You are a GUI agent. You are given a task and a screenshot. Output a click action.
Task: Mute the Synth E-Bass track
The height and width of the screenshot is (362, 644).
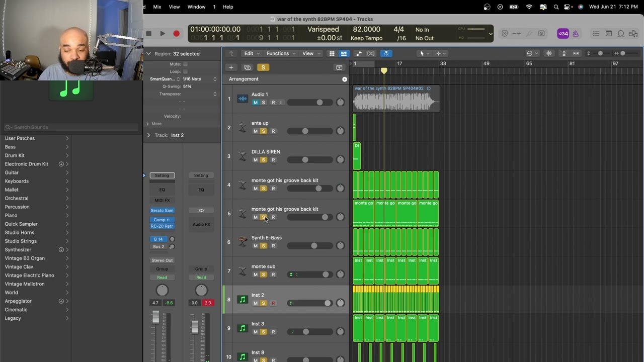coord(255,246)
